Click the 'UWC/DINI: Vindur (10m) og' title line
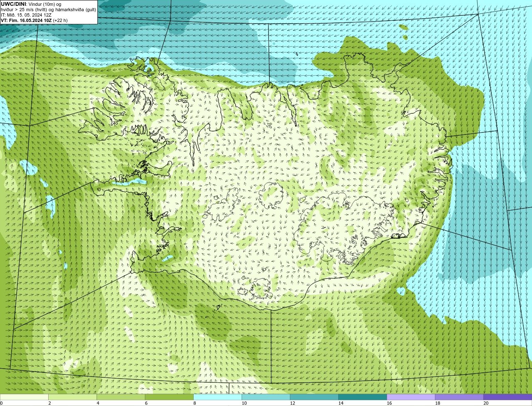This screenshot has width=532, height=406. pos(31,4)
